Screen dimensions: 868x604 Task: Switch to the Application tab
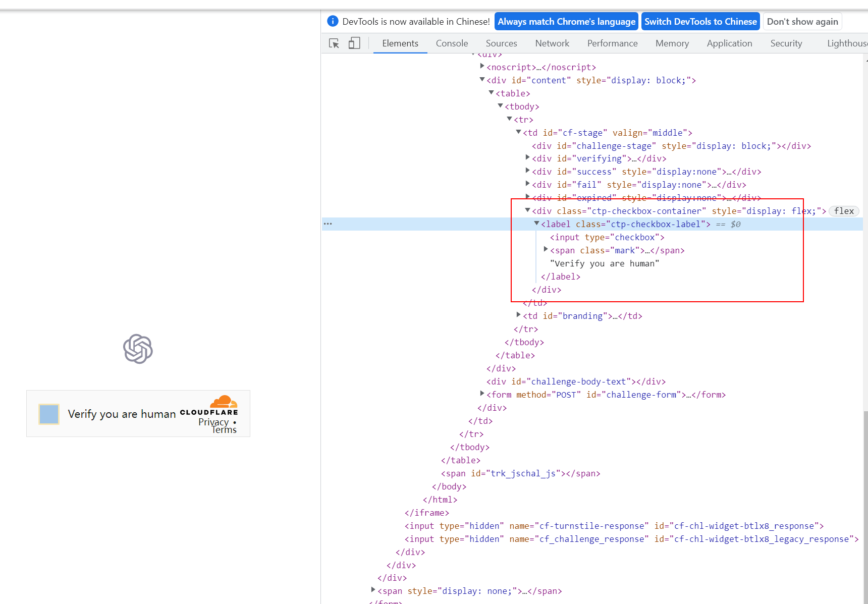click(729, 43)
